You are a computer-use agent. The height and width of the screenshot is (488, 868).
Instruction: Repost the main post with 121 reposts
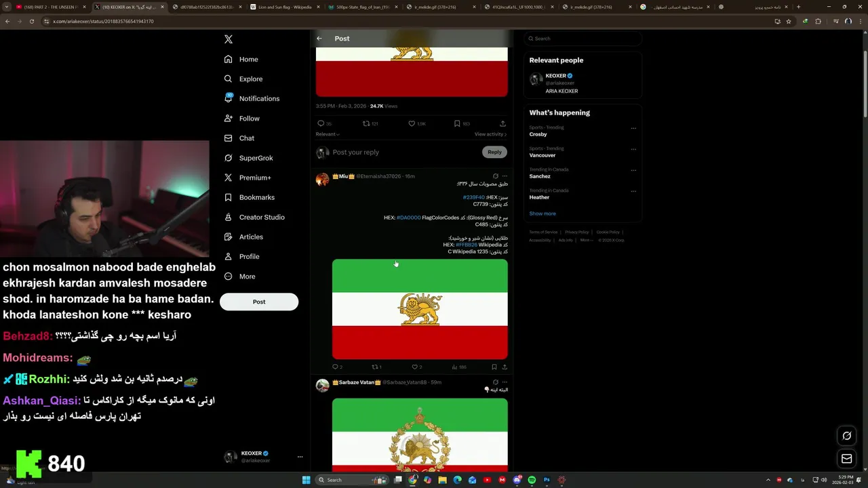(x=366, y=123)
